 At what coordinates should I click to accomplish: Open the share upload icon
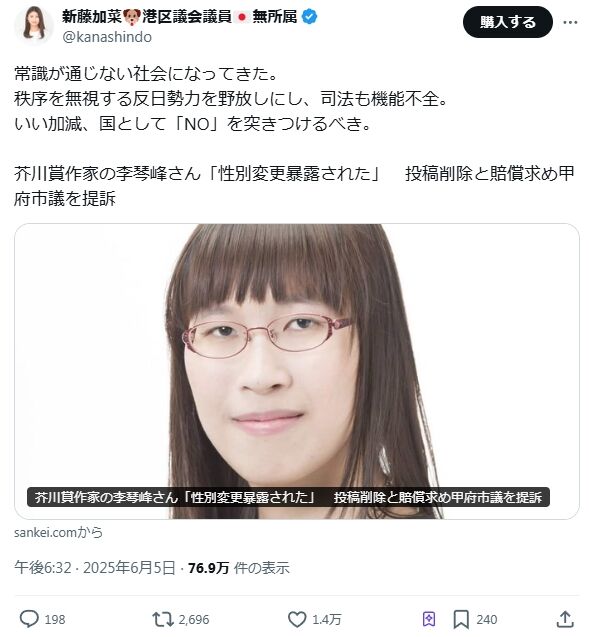565,619
